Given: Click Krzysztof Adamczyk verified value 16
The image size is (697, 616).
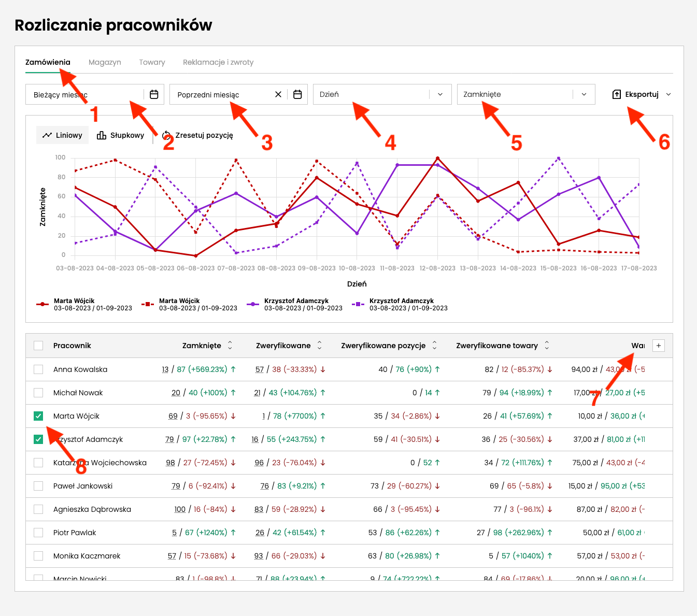Looking at the screenshot, I should click(x=255, y=439).
